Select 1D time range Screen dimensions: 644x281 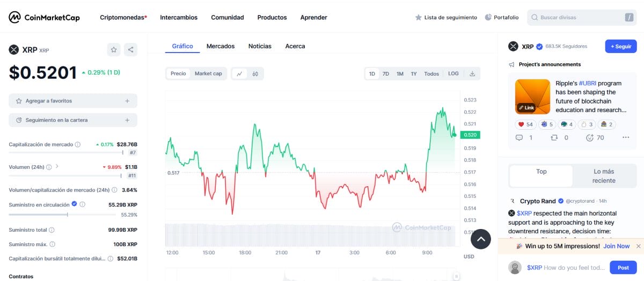click(372, 74)
